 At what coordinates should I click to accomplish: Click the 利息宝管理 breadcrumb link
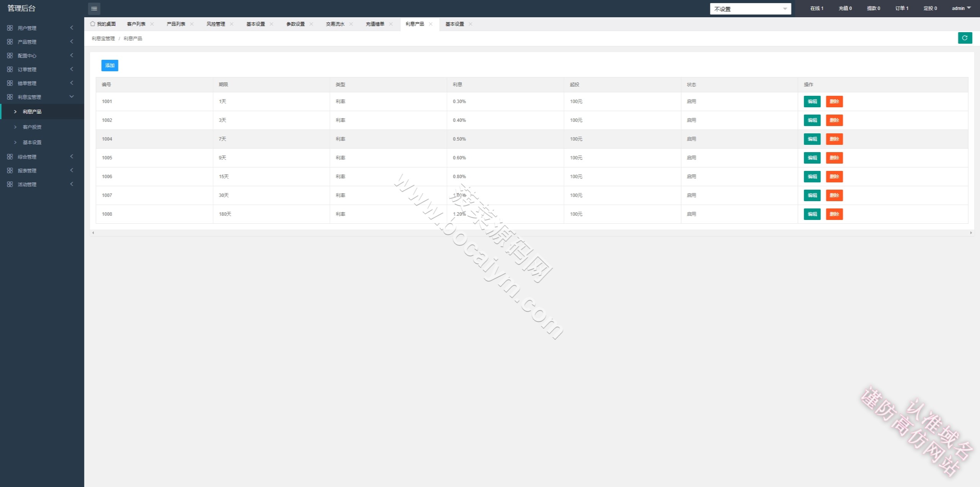click(x=103, y=39)
